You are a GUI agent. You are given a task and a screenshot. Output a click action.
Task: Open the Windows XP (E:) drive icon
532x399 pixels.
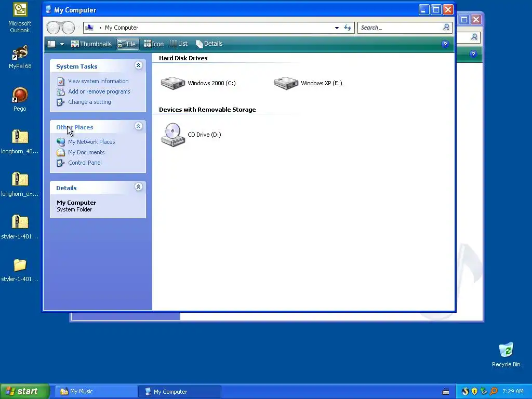(x=286, y=83)
